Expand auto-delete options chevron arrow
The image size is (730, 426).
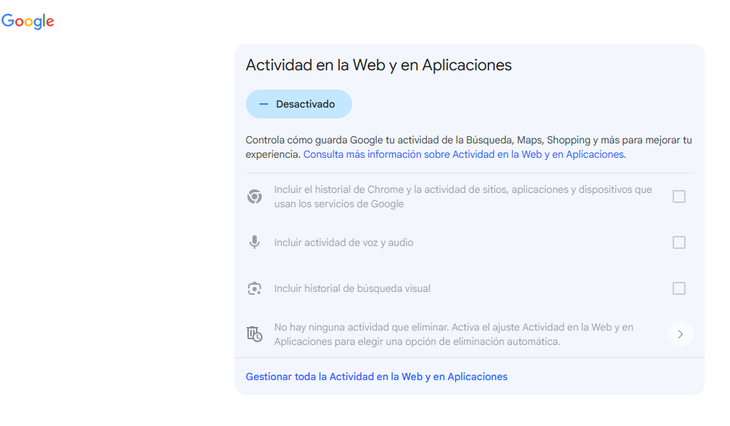(x=680, y=334)
